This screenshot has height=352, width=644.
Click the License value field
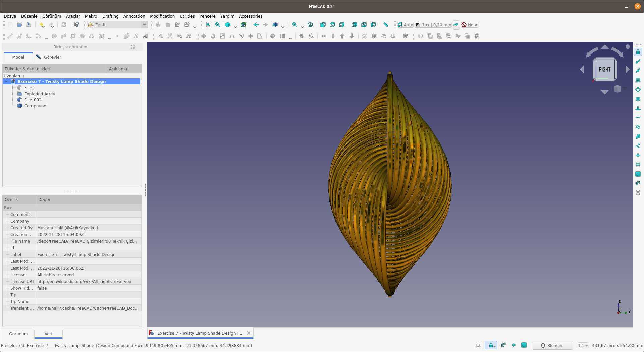89,275
